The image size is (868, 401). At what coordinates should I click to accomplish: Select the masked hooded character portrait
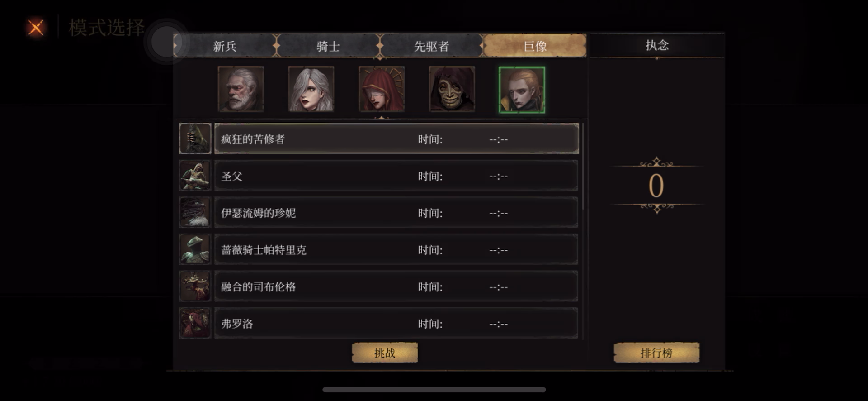452,89
